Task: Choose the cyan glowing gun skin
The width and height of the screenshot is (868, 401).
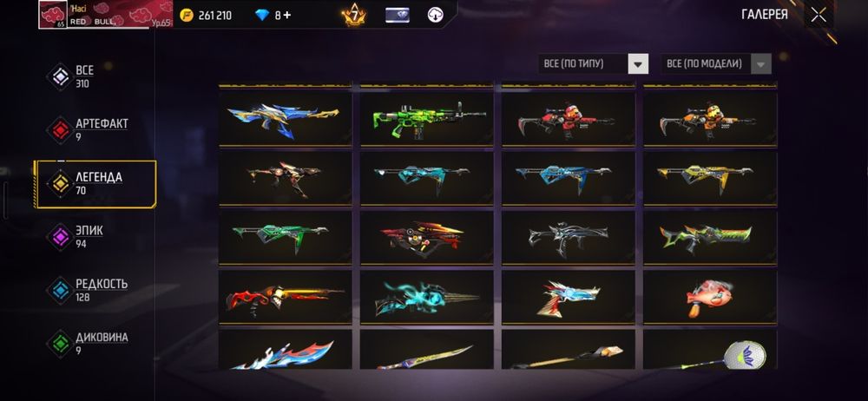Action: click(x=427, y=297)
